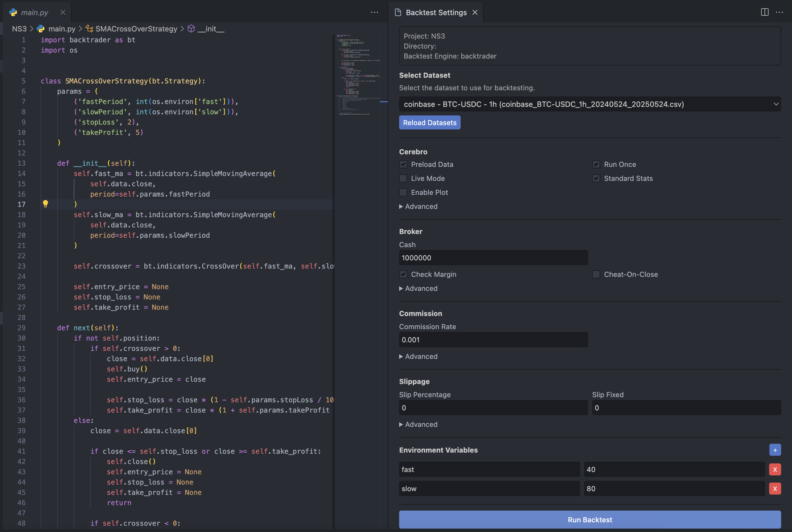Delete the slow environment variable
792x532 pixels.
pyautogui.click(x=775, y=489)
